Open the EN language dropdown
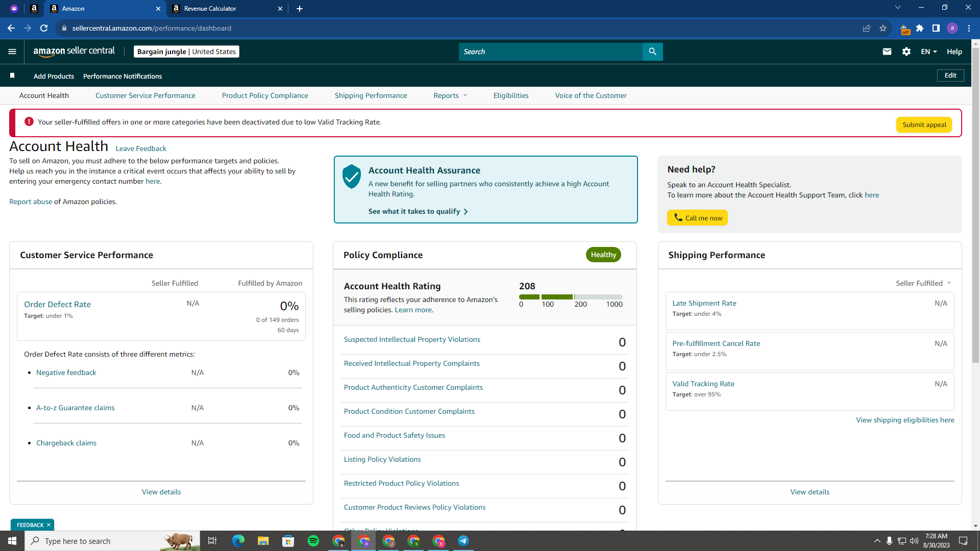 pyautogui.click(x=929, y=52)
